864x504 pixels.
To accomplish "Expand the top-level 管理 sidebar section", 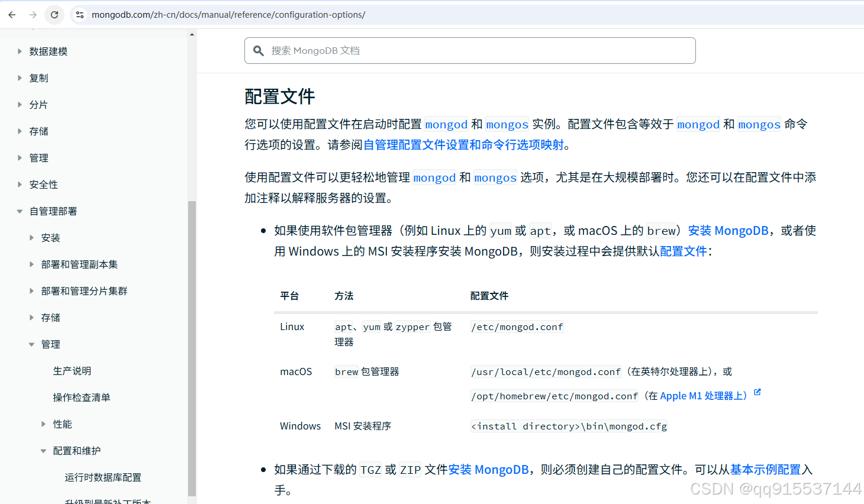I will [x=20, y=158].
